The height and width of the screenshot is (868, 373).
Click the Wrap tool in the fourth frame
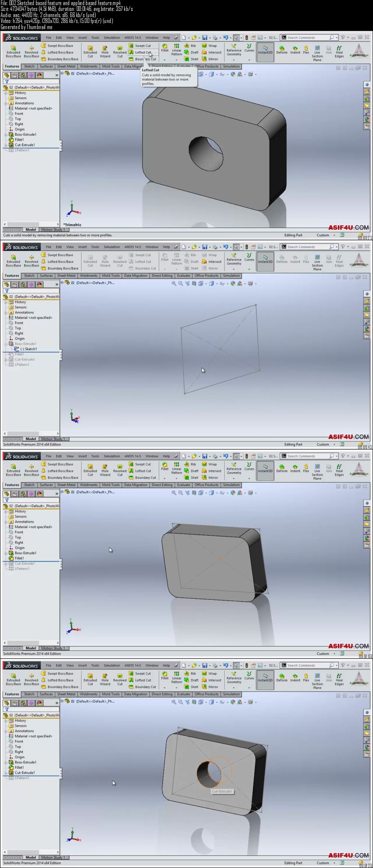(x=209, y=674)
